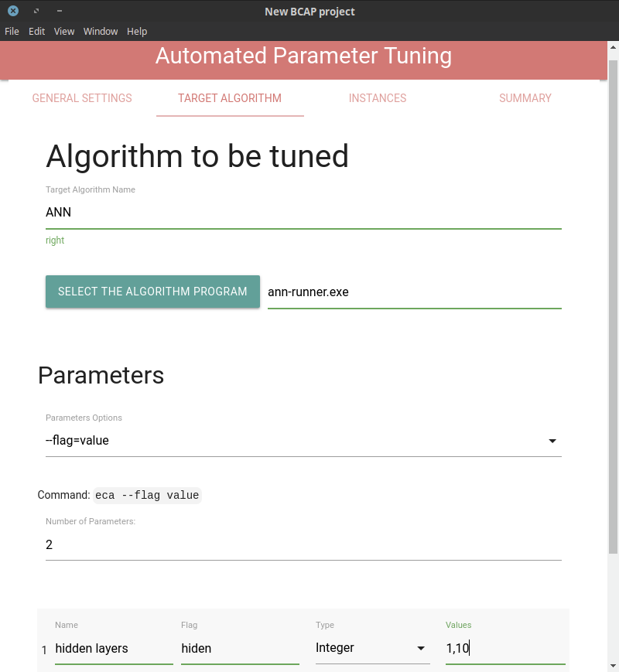Click the Number of Parameters field
Viewport: 619px width, 672px height.
pyautogui.click(x=304, y=544)
